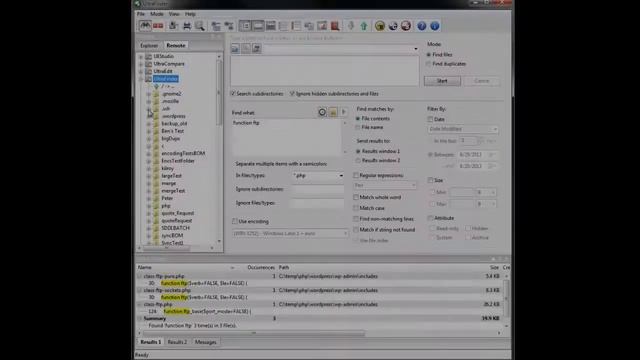The width and height of the screenshot is (640, 360).
Task: Open the regular expression type dropdown
Action: [413, 185]
